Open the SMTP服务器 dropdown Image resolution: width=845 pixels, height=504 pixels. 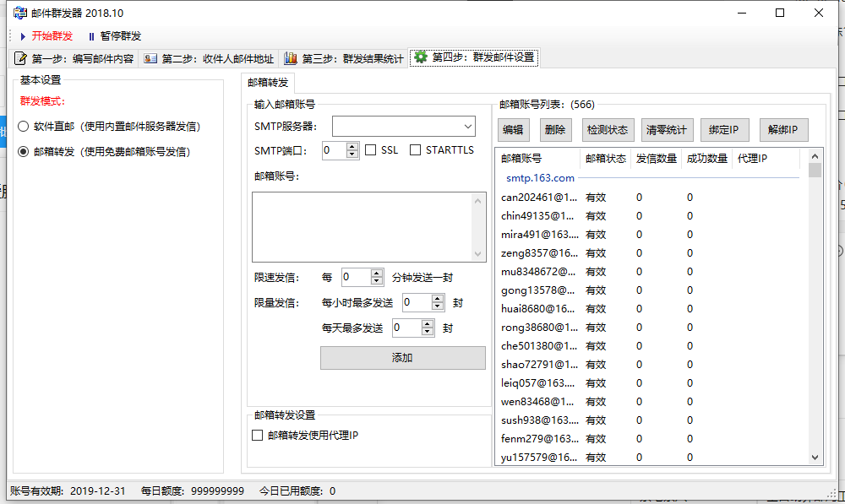pos(468,127)
